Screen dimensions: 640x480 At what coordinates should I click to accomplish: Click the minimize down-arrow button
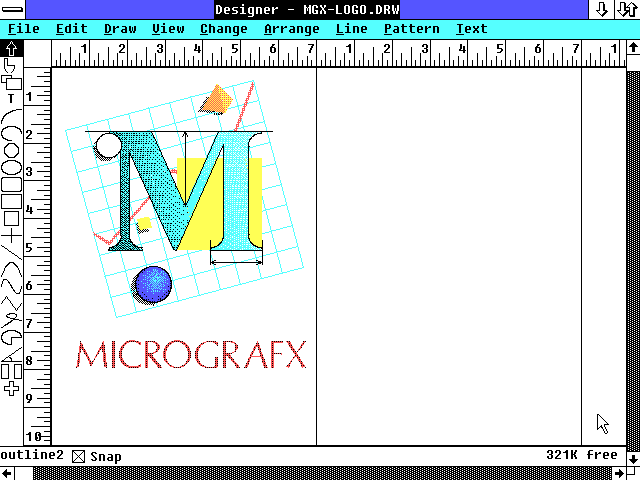pos(602,9)
